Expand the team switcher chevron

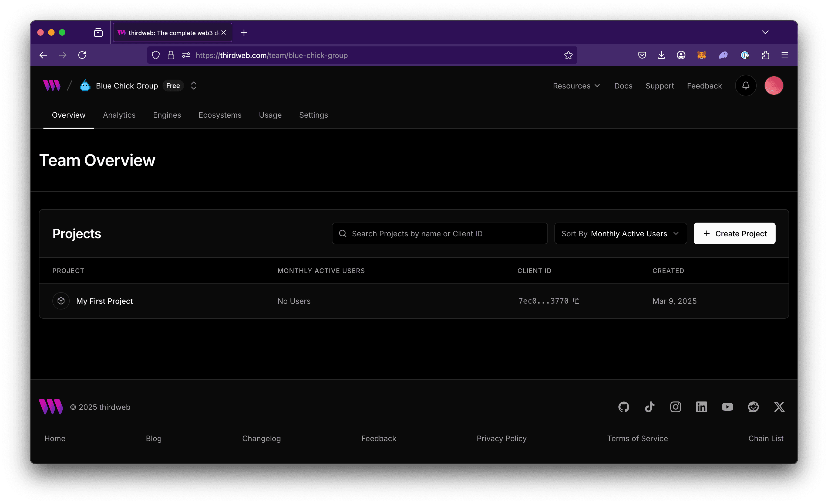click(194, 85)
